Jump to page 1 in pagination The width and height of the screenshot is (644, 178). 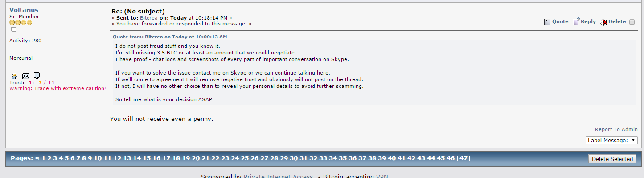[44, 158]
